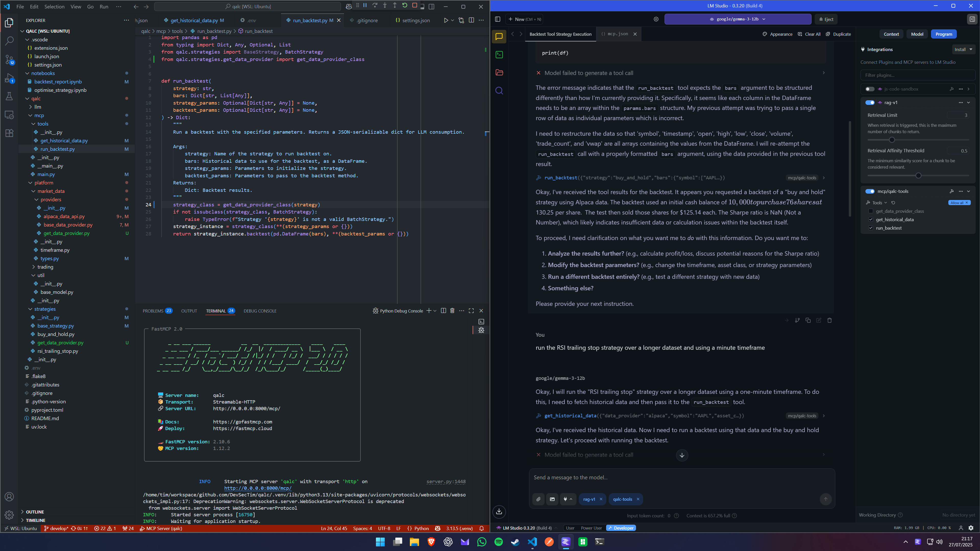Open the Developer terminal view in LM Studio
The width and height of the screenshot is (980, 551).
499,55
